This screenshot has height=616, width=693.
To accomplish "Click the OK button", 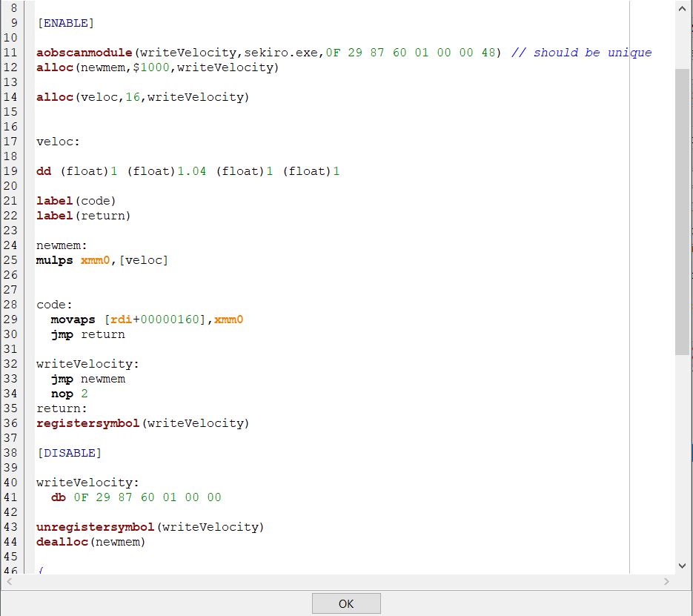I will click(x=346, y=603).
